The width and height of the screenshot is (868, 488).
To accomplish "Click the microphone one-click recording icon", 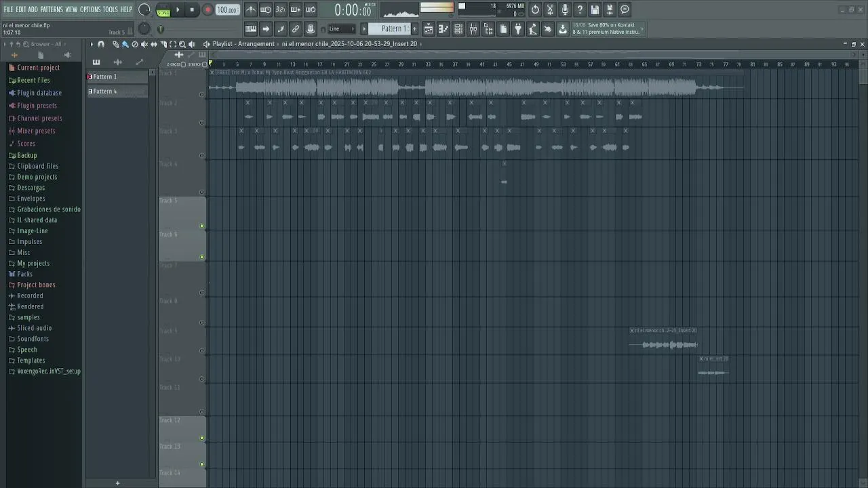I will (565, 9).
